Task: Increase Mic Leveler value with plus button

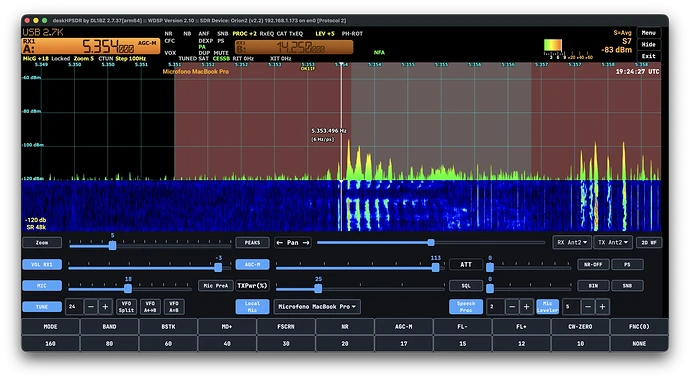Action: coord(602,307)
